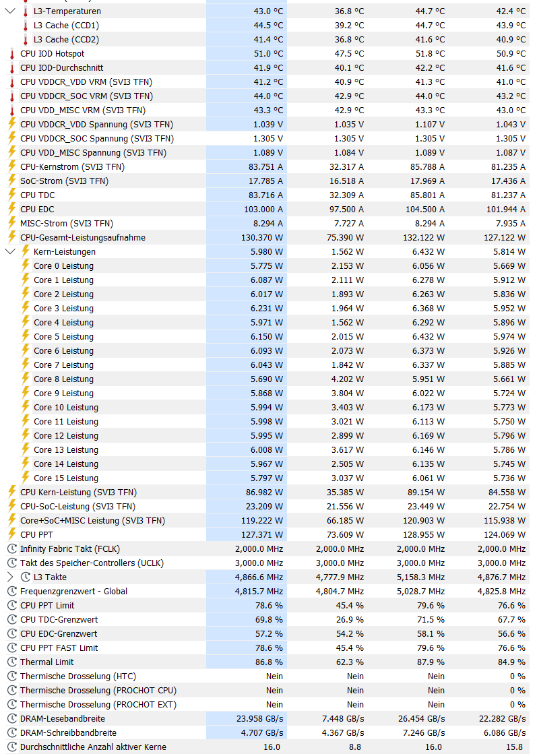Click clock icon beside Thermische Drosselung (HTC)
This screenshot has width=537, height=756.
point(12,676)
